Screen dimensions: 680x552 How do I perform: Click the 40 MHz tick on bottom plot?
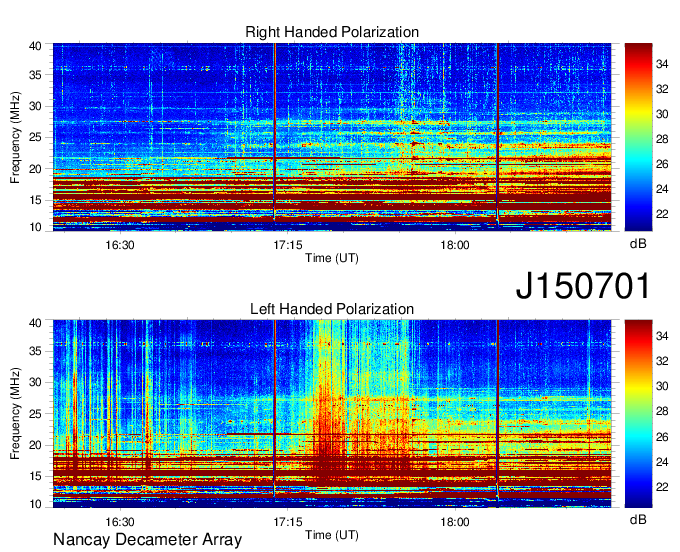(36, 323)
